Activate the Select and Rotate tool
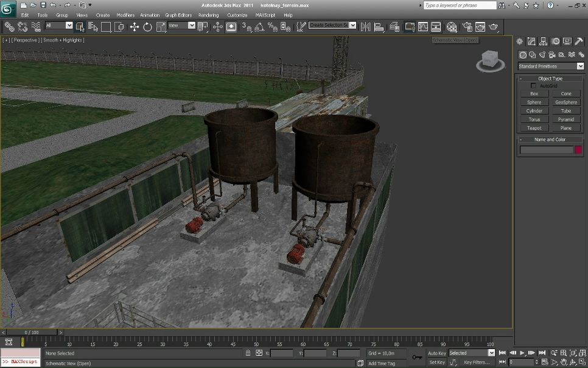Viewport: 588px width, 368px height. coord(147,27)
